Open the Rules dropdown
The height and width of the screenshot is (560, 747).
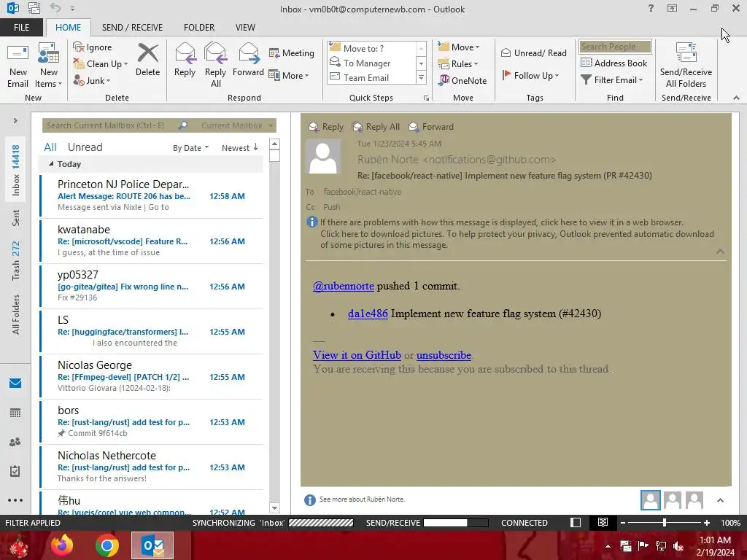point(458,64)
